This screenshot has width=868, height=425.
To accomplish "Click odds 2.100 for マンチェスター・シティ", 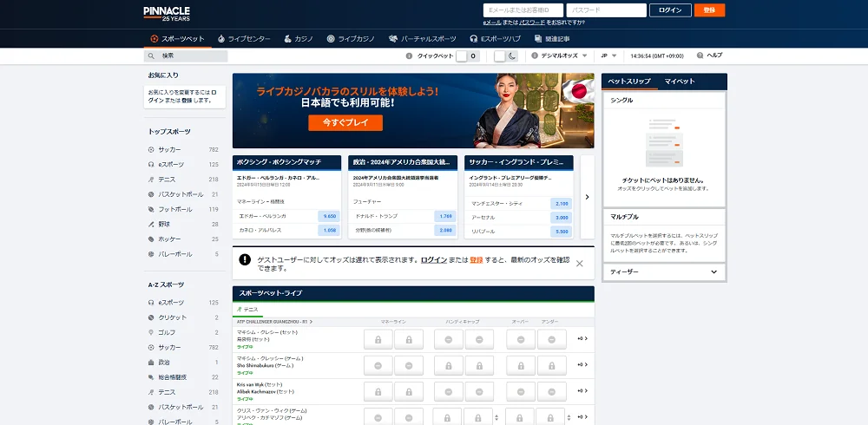I will pyautogui.click(x=562, y=204).
